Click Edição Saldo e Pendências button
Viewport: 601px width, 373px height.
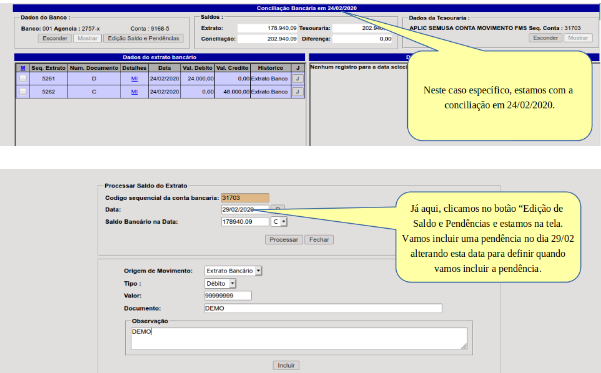click(143, 38)
